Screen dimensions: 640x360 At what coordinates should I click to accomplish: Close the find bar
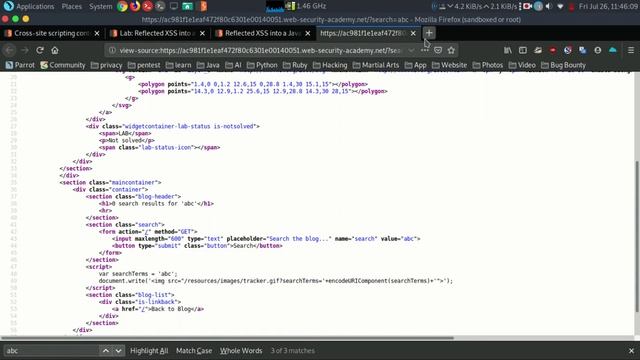[631, 351]
